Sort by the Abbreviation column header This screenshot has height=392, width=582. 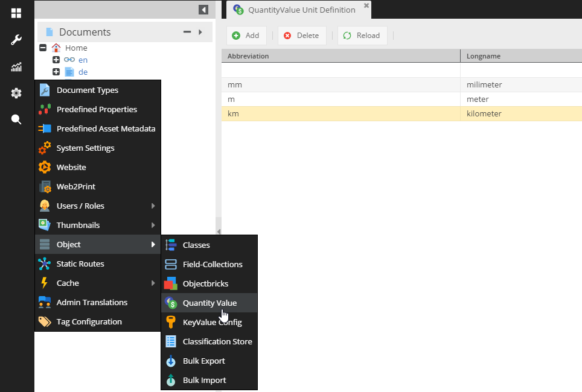(341, 56)
